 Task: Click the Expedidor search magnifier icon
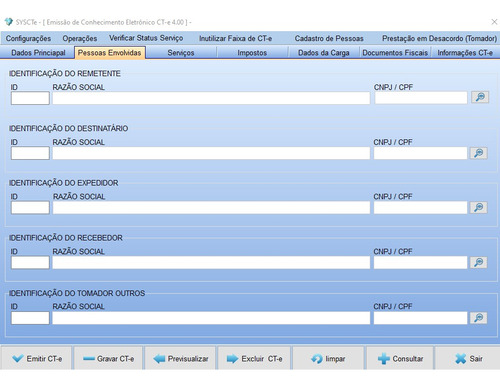pos(479,207)
